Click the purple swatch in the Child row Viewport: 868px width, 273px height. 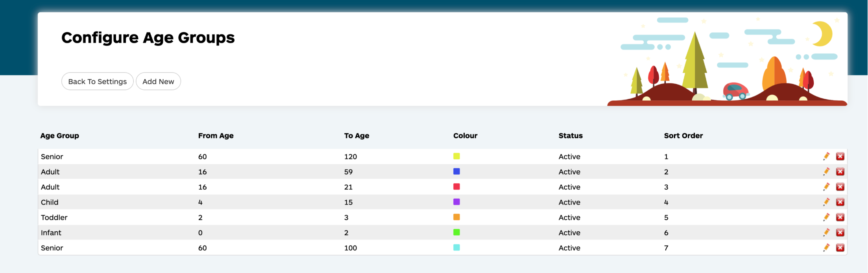click(456, 202)
